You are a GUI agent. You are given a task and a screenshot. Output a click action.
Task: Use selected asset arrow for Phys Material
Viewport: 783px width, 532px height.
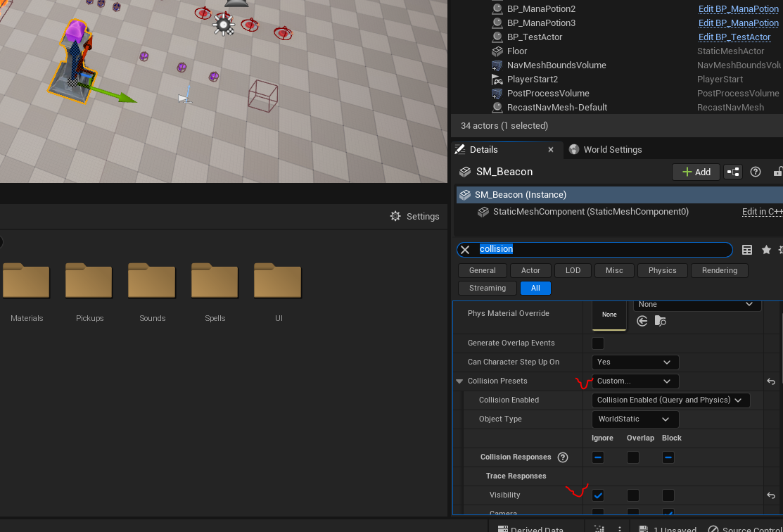click(642, 321)
